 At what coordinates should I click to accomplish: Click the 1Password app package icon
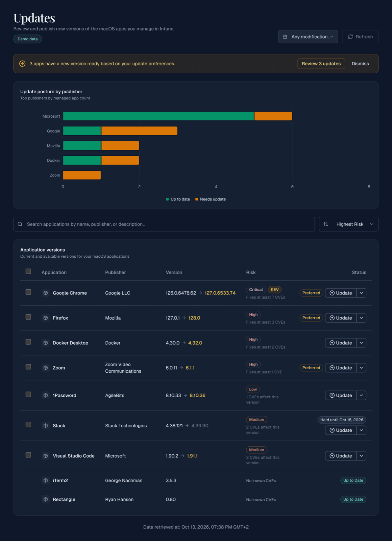pos(46,395)
